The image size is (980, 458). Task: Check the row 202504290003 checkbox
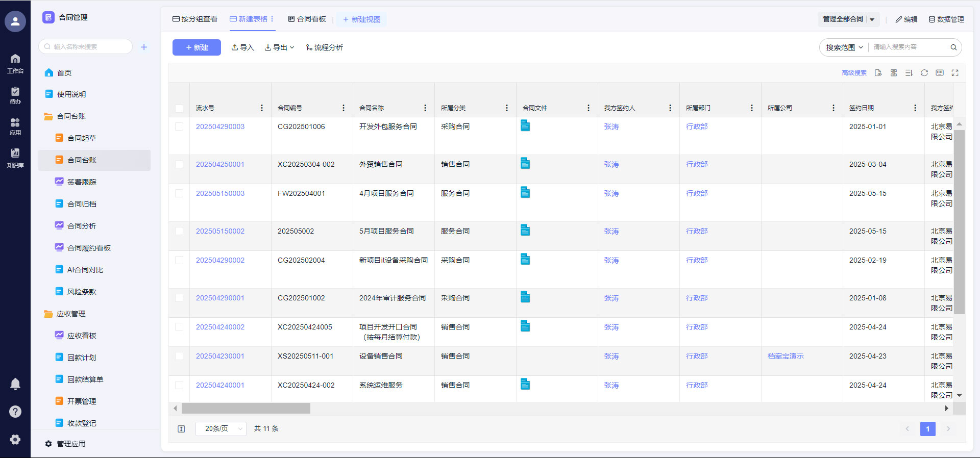coord(179,126)
